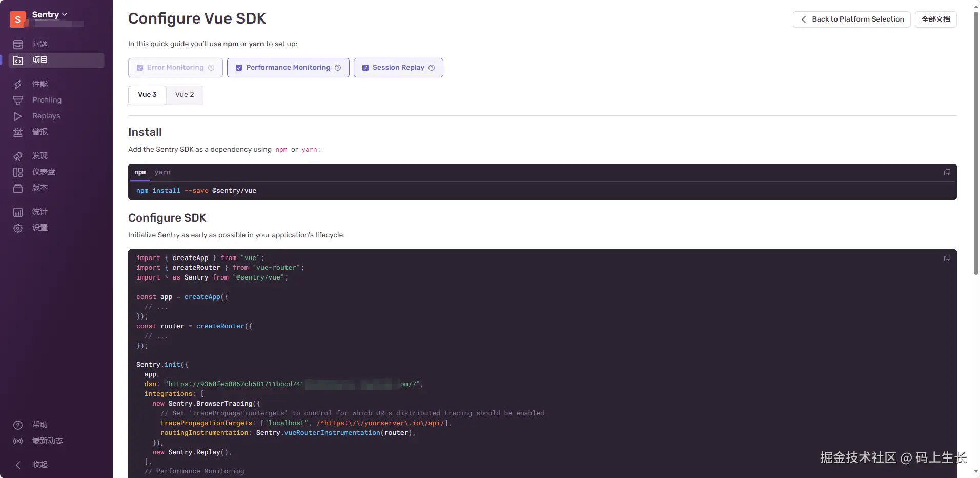Toggle the Error Monitoring checkbox
The width and height of the screenshot is (980, 478).
click(x=140, y=68)
